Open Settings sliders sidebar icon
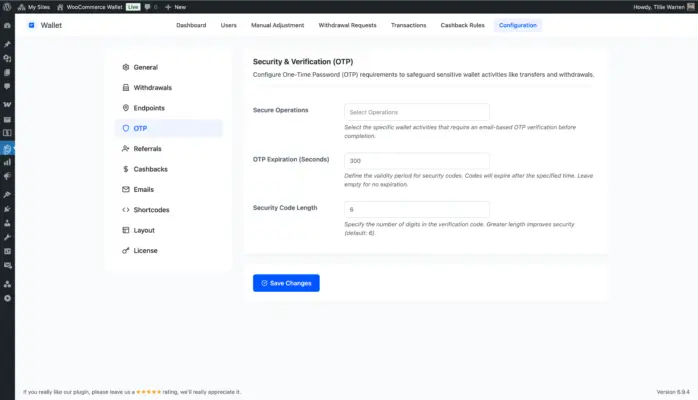 click(7, 251)
